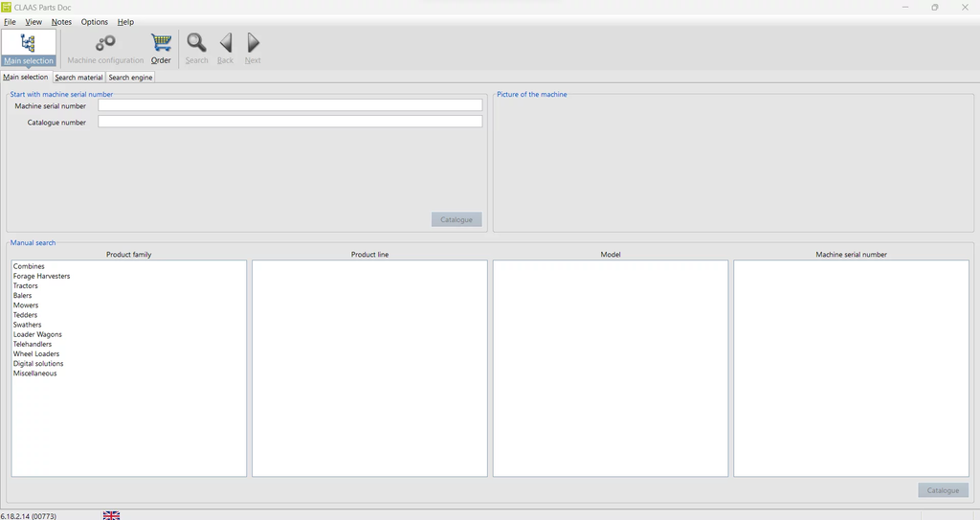Screen dimensions: 980x520
Task: Select Tractors in Product family list
Action: (x=26, y=285)
